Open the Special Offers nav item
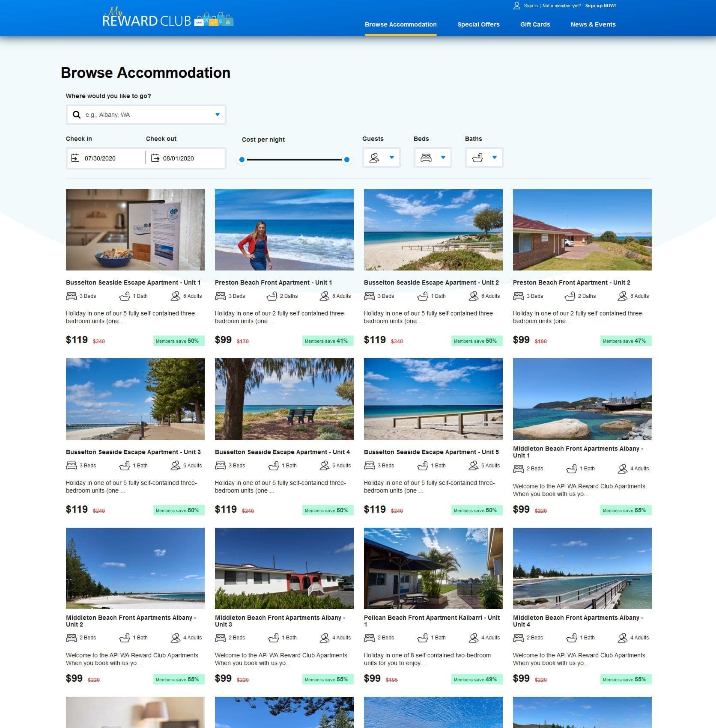 tap(478, 24)
